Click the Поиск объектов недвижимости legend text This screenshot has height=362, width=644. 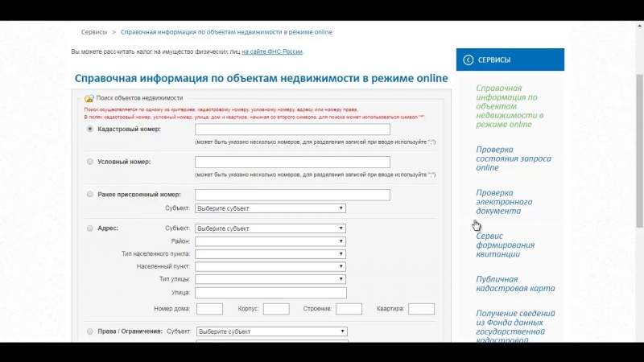coord(139,98)
